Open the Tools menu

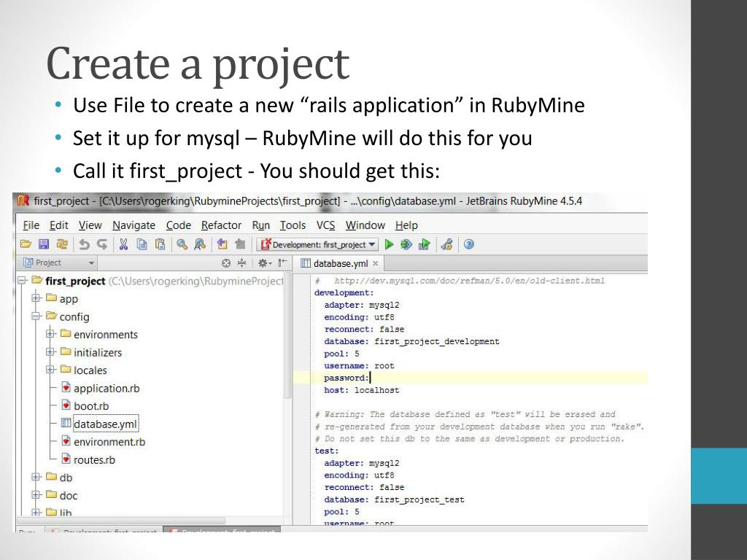(x=293, y=225)
